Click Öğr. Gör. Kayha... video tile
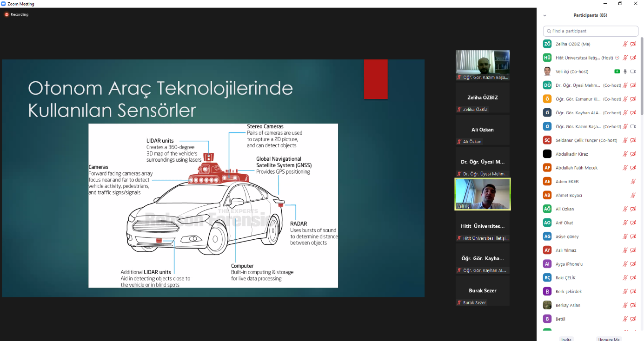This screenshot has height=341, width=644. [x=483, y=258]
